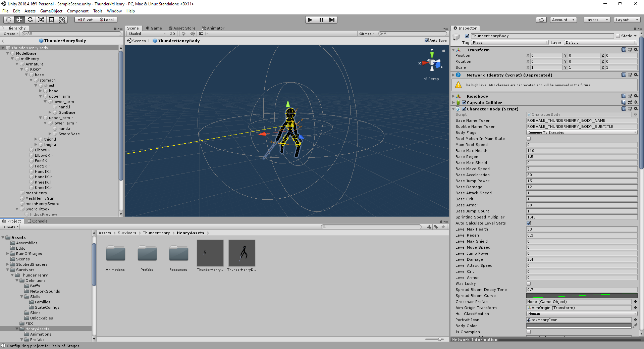Toggle scene audio
This screenshot has height=349, width=644.
pos(192,34)
